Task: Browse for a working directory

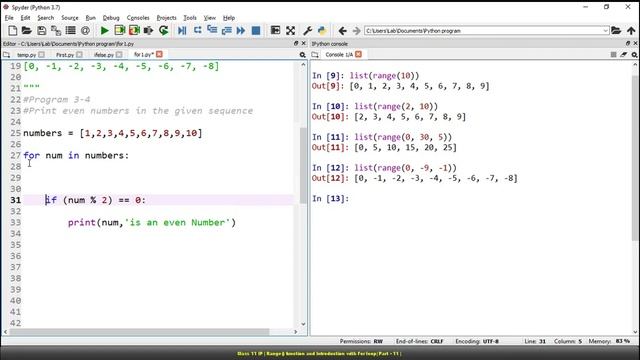Action: coord(616,31)
